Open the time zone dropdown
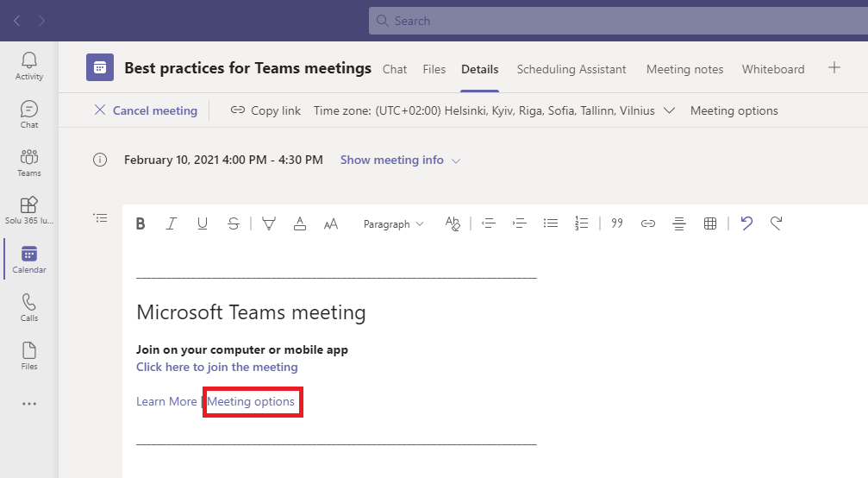 coord(669,110)
